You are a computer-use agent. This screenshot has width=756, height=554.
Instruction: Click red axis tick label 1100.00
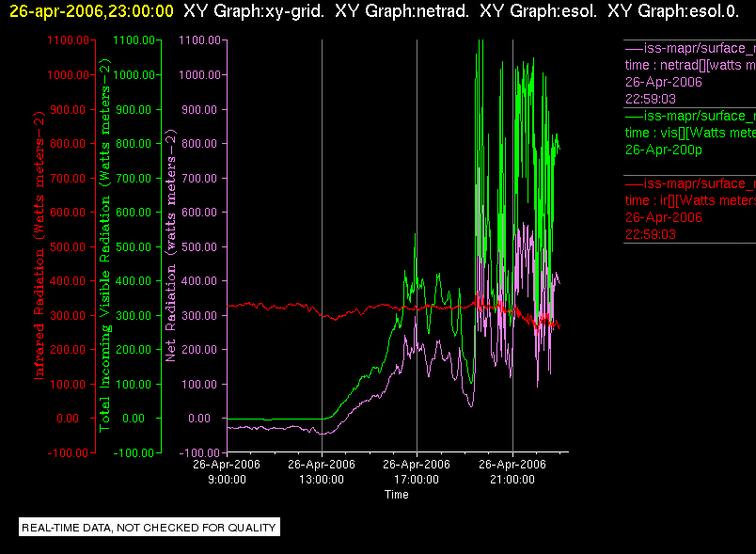pos(68,40)
